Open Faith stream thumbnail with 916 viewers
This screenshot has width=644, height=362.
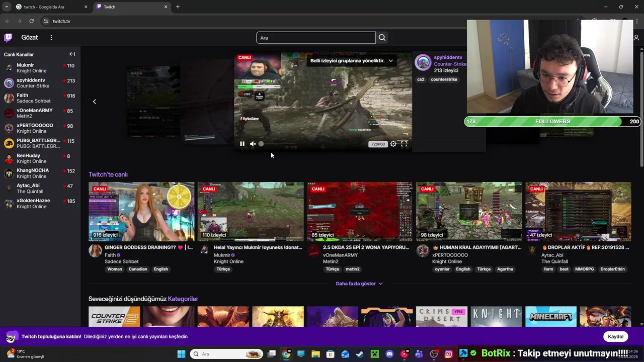point(141,212)
